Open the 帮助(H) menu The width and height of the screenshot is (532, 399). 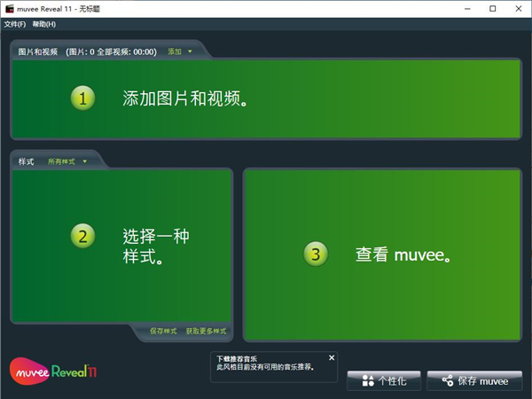44,24
